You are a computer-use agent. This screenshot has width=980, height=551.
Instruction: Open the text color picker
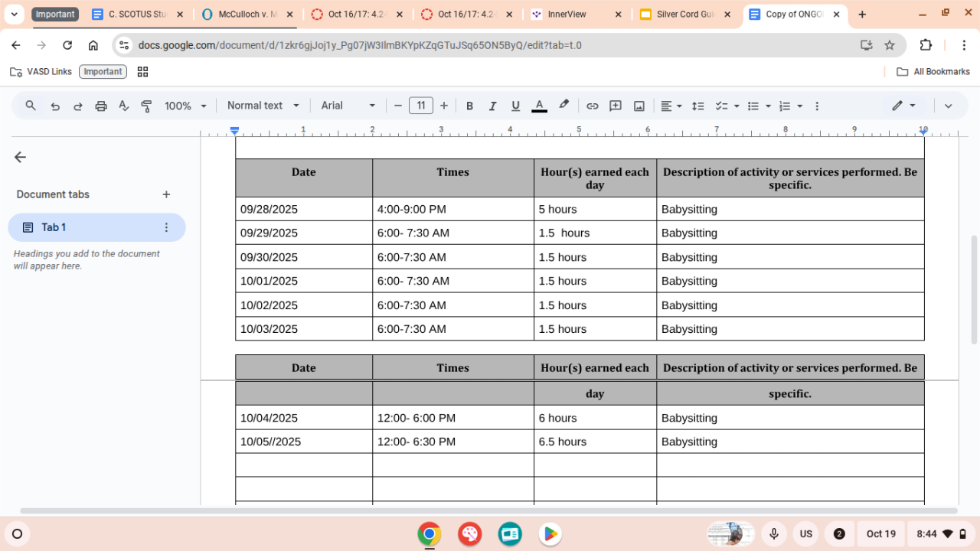coord(539,106)
